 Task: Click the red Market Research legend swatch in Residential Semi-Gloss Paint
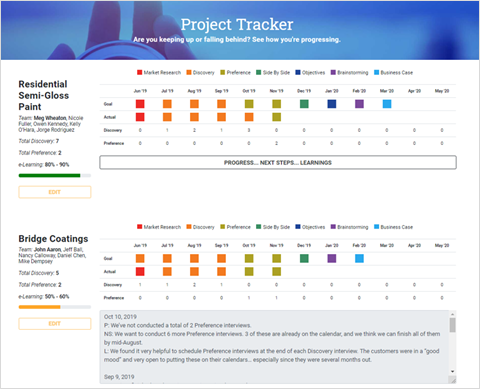tap(140, 72)
